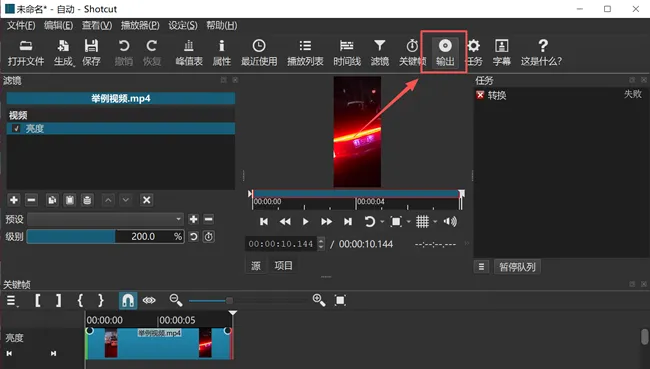Move filter down with the down chevron

click(x=126, y=200)
